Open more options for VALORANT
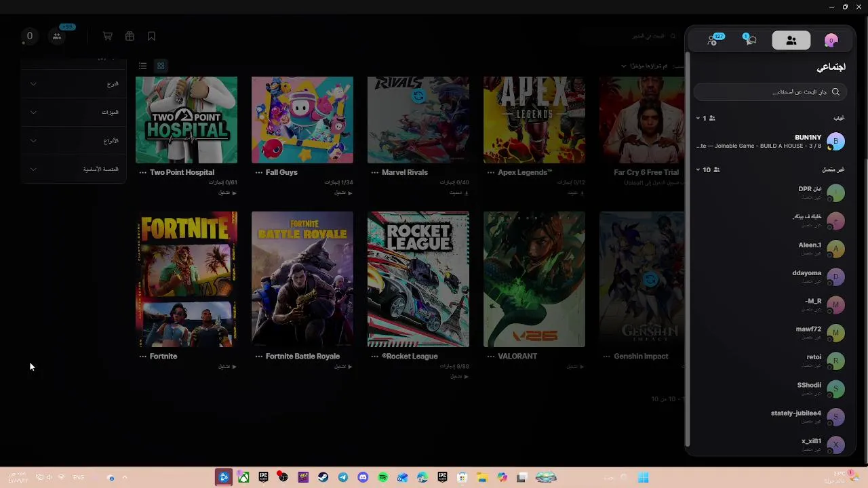The image size is (868, 488). (x=490, y=357)
